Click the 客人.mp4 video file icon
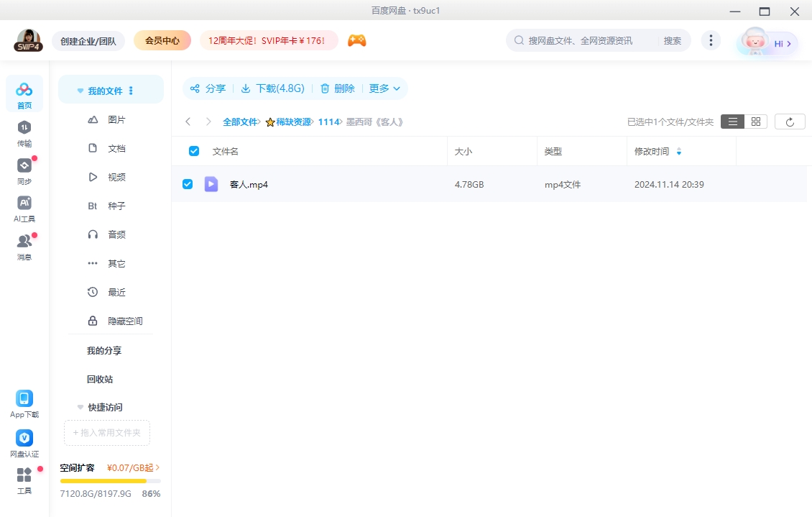 pyautogui.click(x=211, y=184)
